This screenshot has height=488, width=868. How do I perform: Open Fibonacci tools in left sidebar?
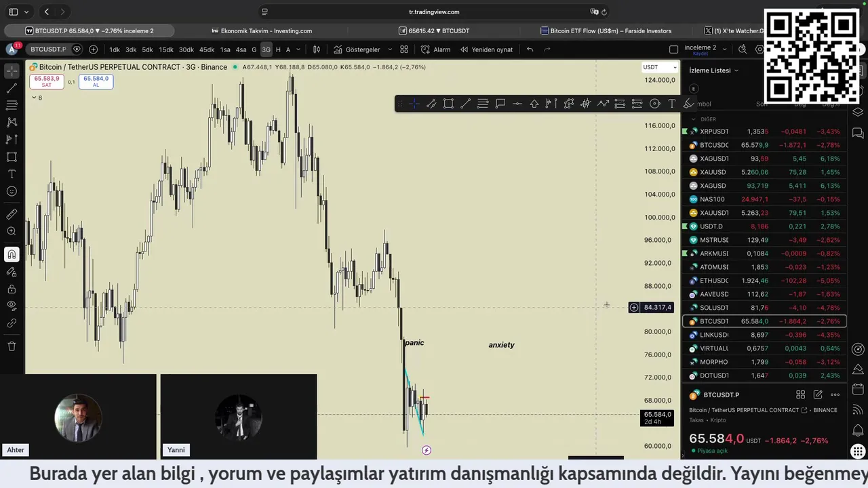coord(12,105)
